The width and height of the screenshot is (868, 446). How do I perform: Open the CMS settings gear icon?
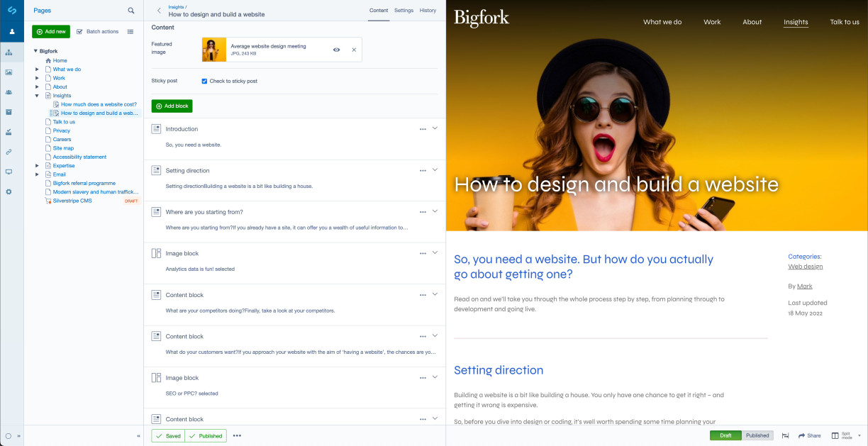tap(9, 191)
